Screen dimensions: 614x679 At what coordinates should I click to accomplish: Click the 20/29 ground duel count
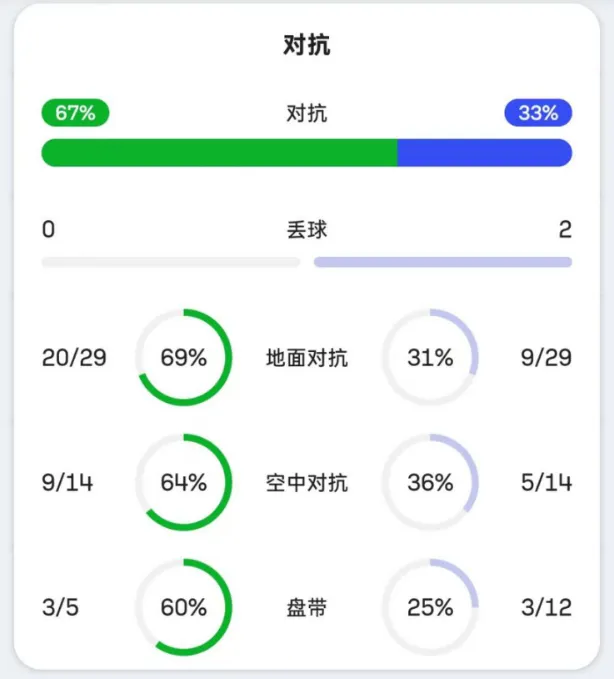point(74,358)
